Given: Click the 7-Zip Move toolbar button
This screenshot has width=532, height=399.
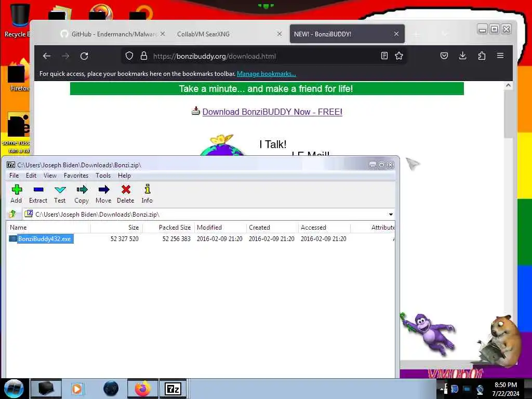Looking at the screenshot, I should pyautogui.click(x=103, y=194).
